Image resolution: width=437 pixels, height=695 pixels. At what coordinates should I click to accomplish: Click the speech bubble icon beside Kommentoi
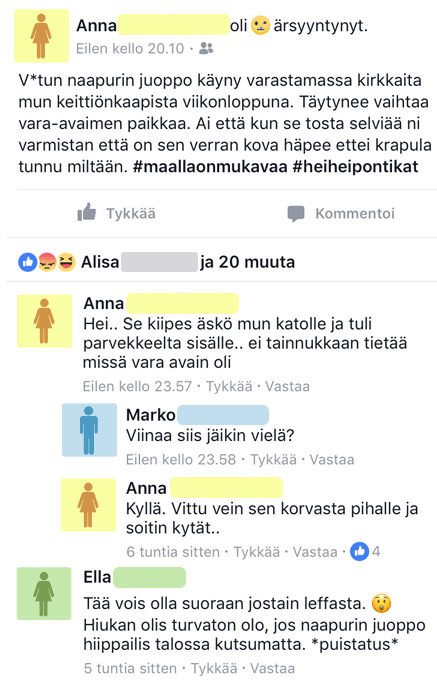(296, 213)
